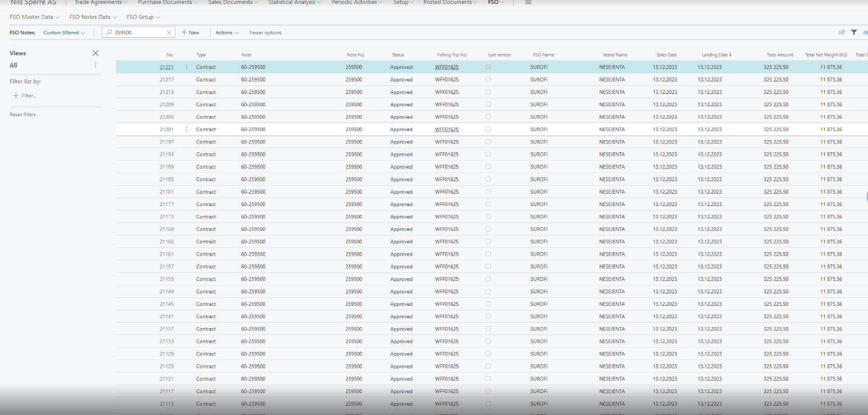Click the hamburger icon in the top navigation

point(528,2)
